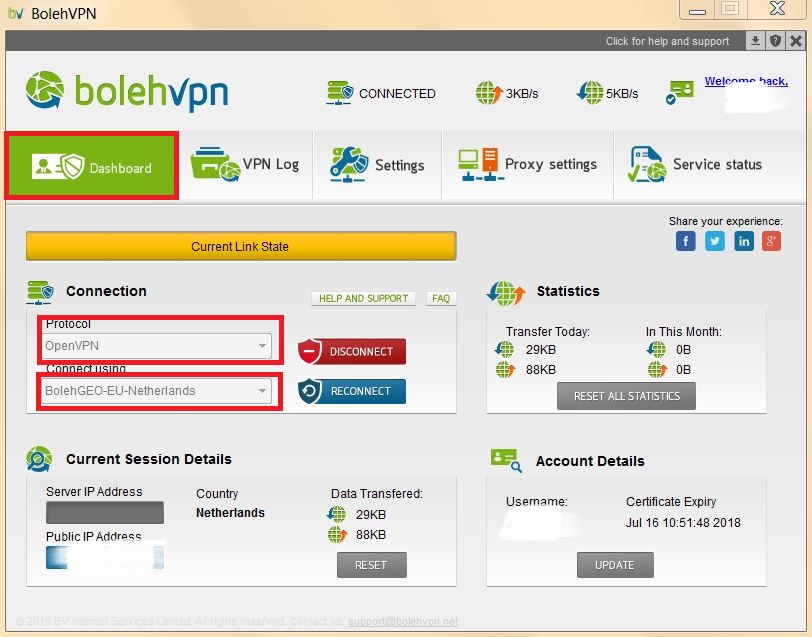
Task: Click the Settings wrench icon
Action: pyautogui.click(x=349, y=165)
